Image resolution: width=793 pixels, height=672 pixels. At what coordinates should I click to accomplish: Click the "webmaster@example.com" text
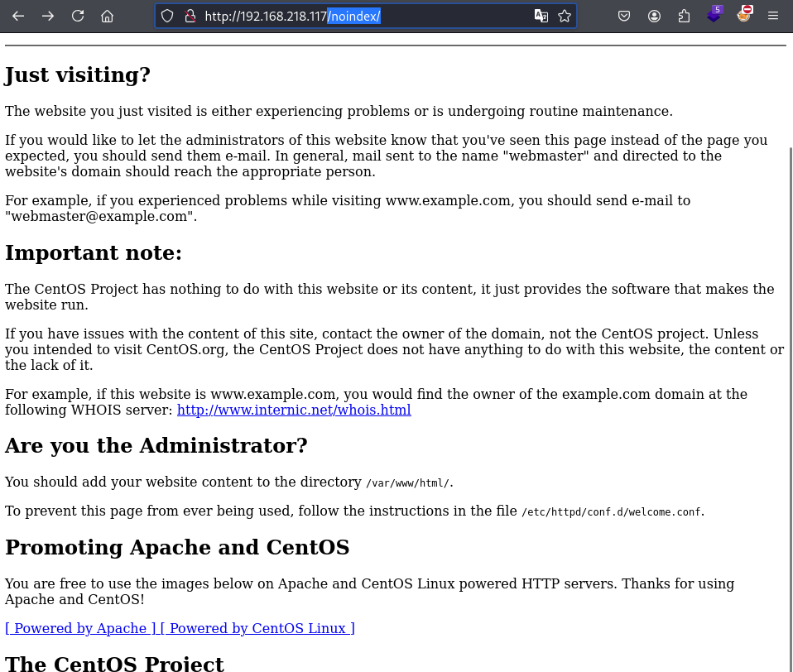click(99, 217)
